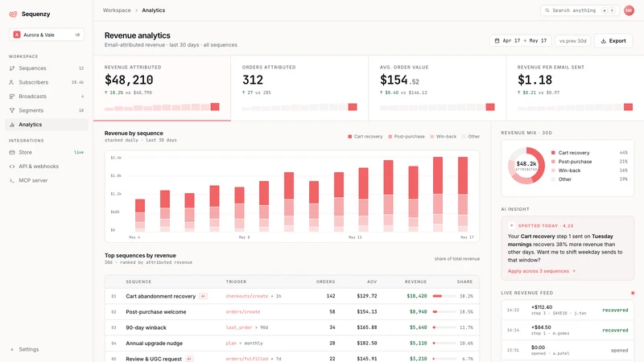Open the Apr 17 – May 17 date range picker
The image size is (644, 362).
point(520,41)
